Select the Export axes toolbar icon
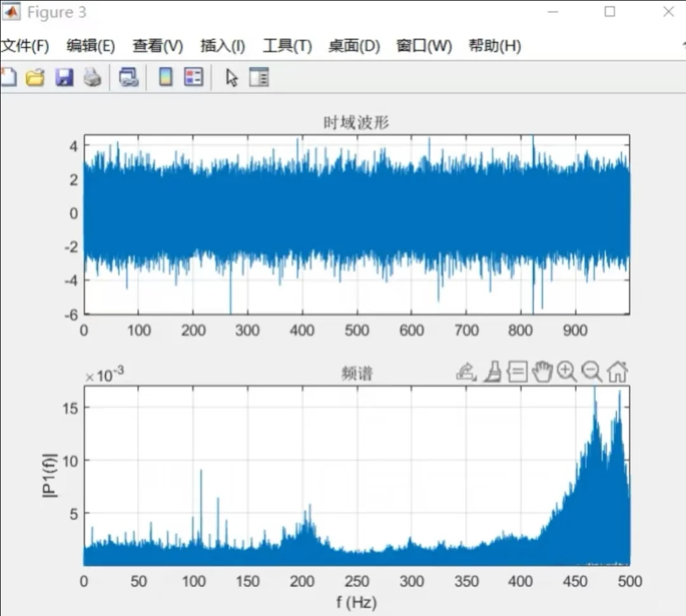The width and height of the screenshot is (686, 616). [467, 372]
